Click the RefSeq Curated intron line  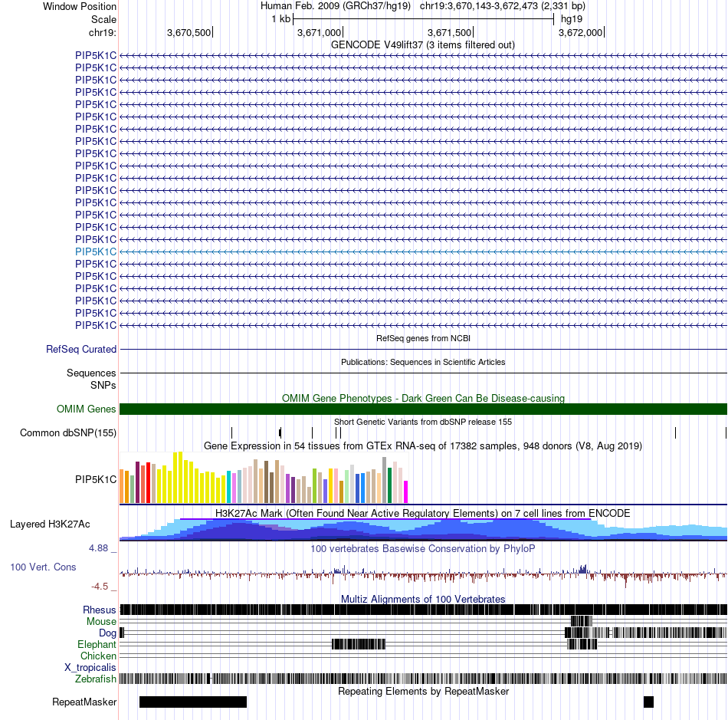coord(424,350)
